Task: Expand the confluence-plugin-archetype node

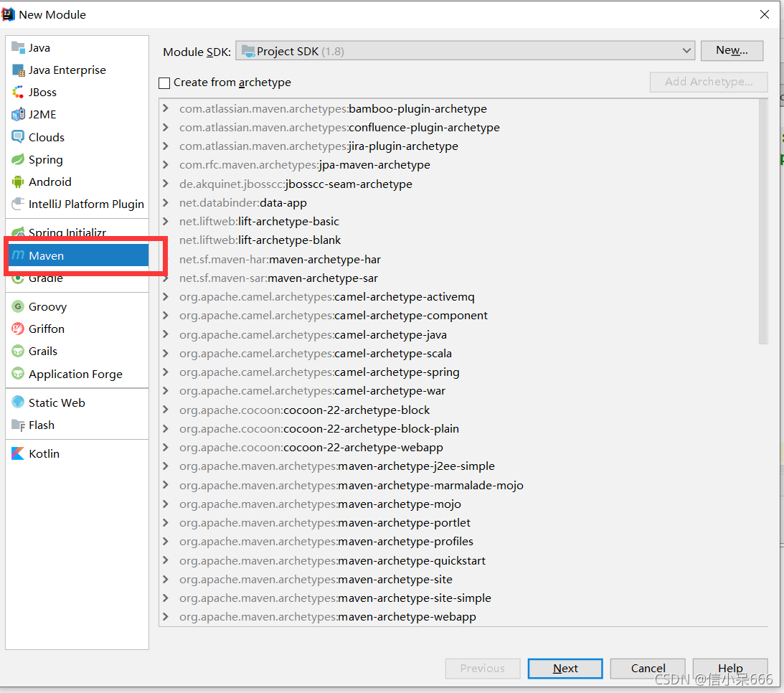Action: [166, 128]
